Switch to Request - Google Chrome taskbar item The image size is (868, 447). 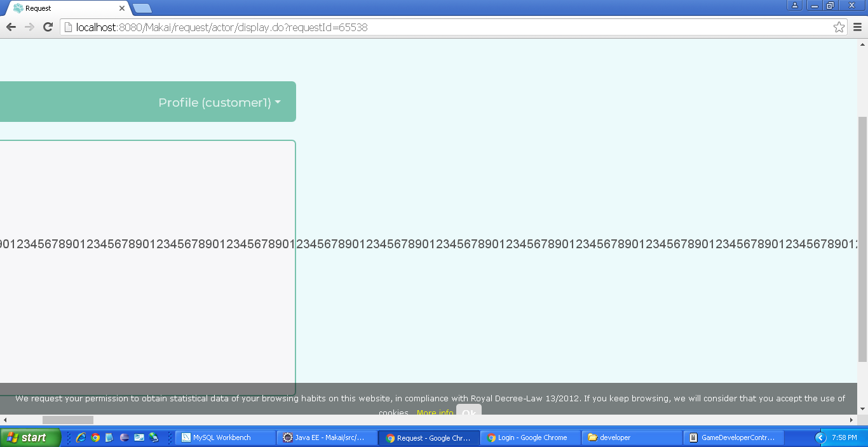pos(428,437)
